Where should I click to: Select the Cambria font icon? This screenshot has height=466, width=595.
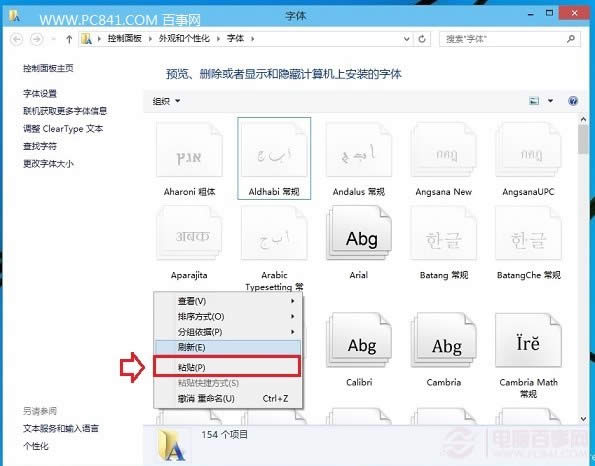[443, 340]
